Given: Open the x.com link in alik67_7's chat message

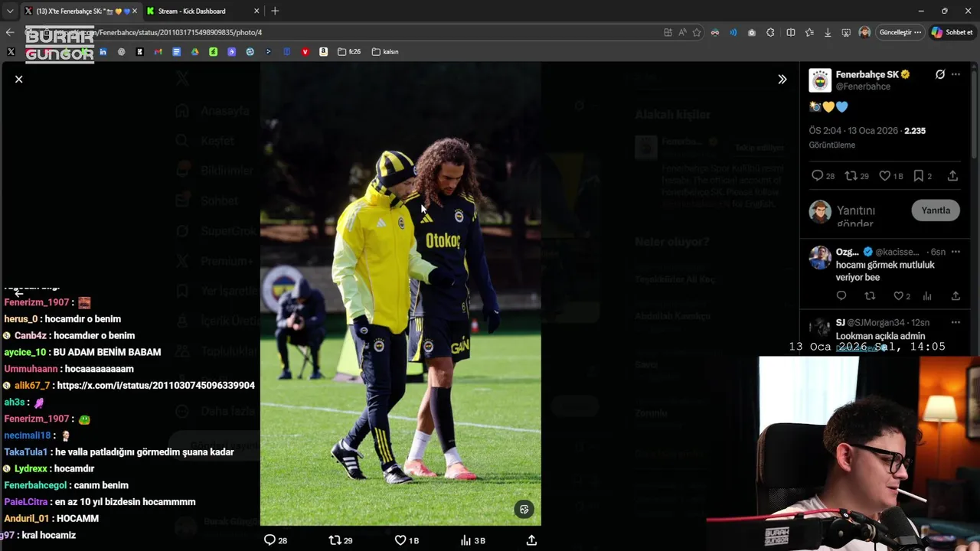Looking at the screenshot, I should click(155, 386).
